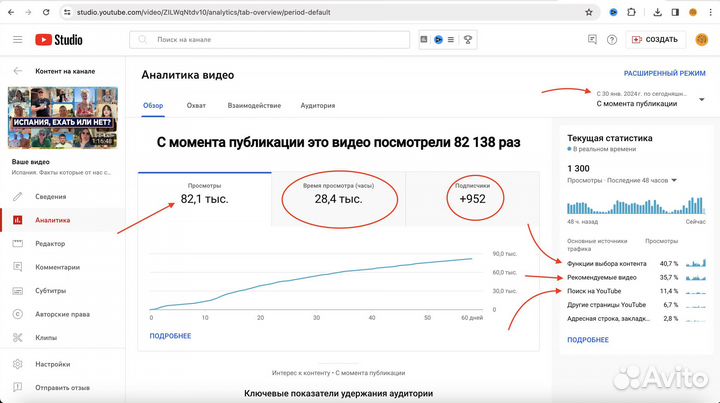Click the video thumbnail ИСПАНИЯ, ЕХАТЬ ИЛИ НЕТ?
This screenshot has width=720, height=403.
point(63,118)
